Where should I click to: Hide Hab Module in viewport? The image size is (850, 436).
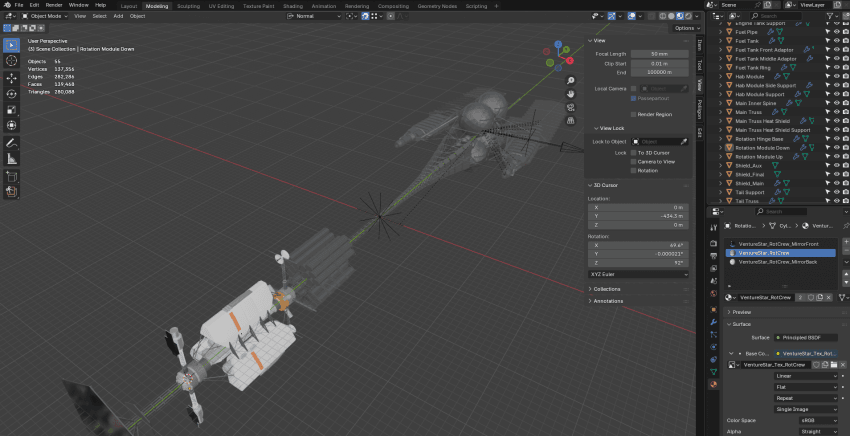pyautogui.click(x=836, y=76)
